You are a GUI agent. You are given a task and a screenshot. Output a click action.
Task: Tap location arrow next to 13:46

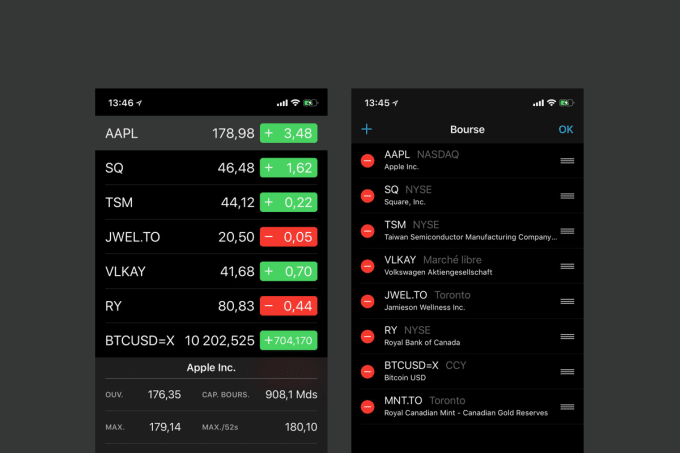click(x=139, y=103)
